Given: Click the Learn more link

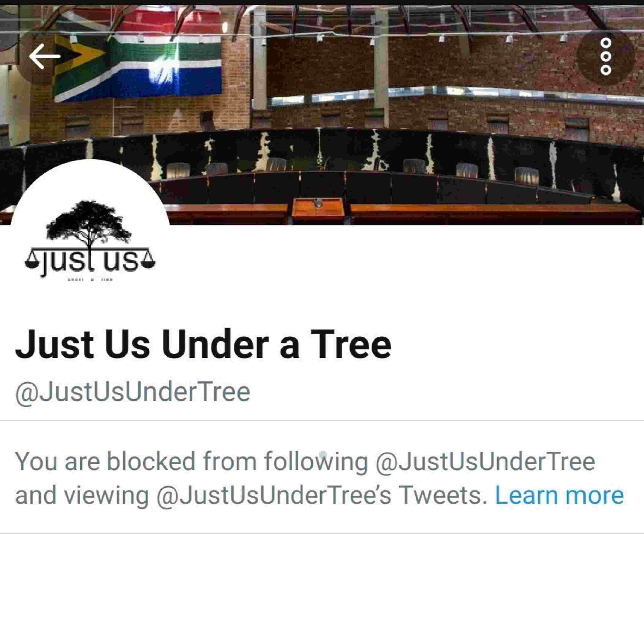Looking at the screenshot, I should [559, 495].
